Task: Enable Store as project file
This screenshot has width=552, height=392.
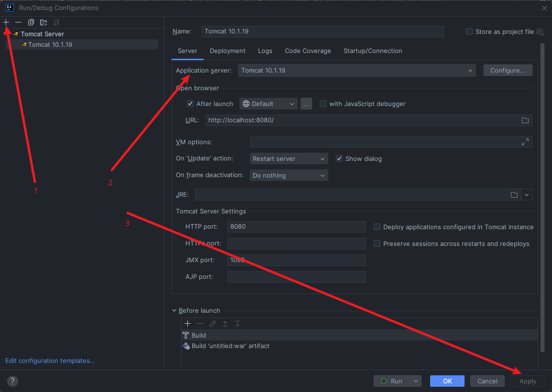Action: 469,32
